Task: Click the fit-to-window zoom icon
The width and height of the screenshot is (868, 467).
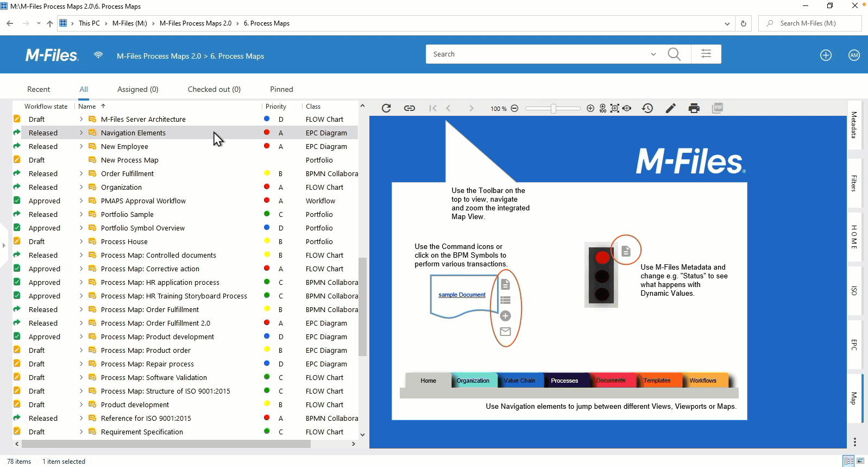Action: coord(615,108)
